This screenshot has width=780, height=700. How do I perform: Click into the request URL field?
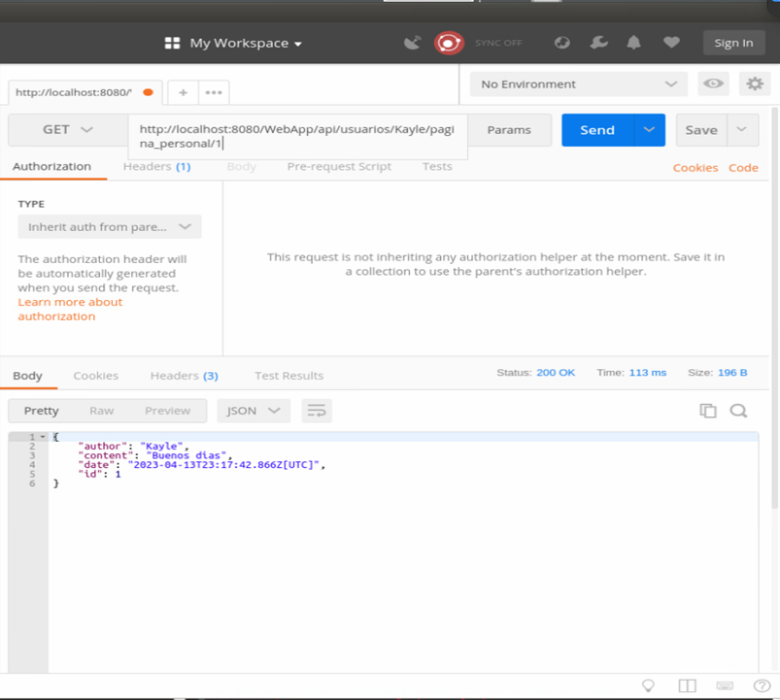pos(297,137)
